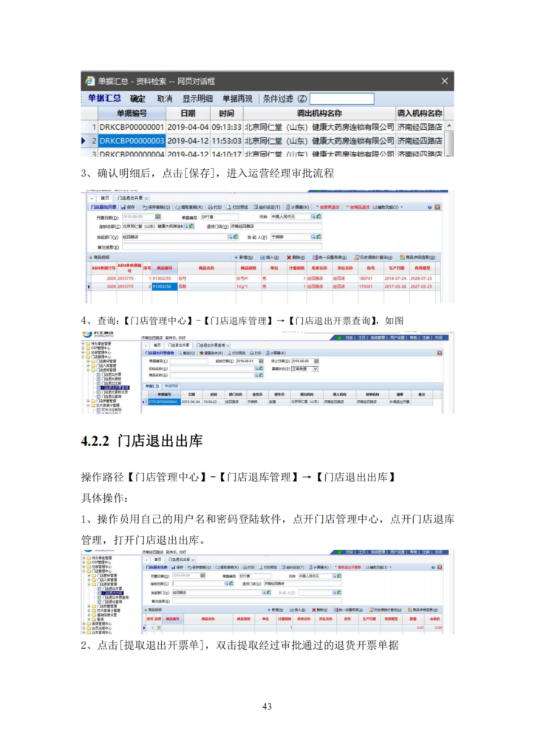Click search icon beside 发起部门 field

pos(231,237)
